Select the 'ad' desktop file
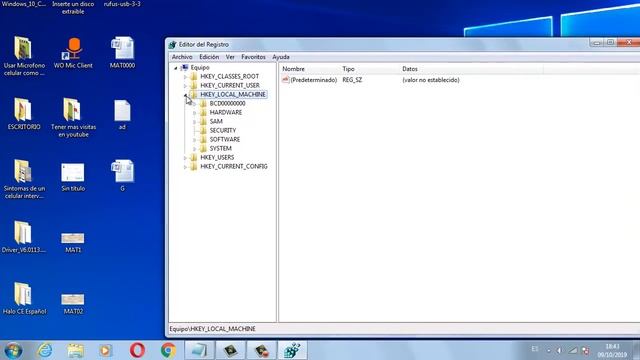This screenshot has height=360, width=640. (122, 115)
